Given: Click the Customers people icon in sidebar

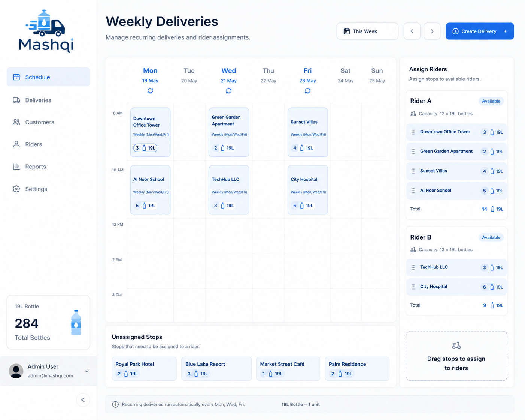Looking at the screenshot, I should tap(16, 122).
